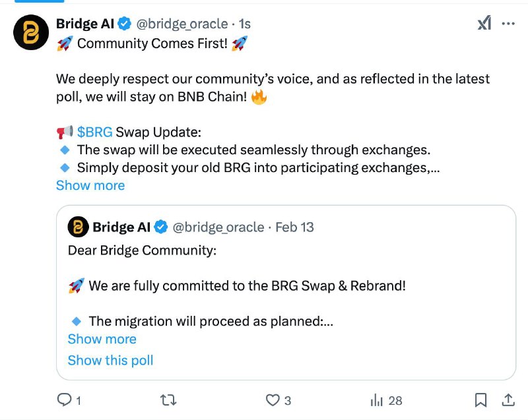Click the $BRG cashtag link

pos(94,132)
